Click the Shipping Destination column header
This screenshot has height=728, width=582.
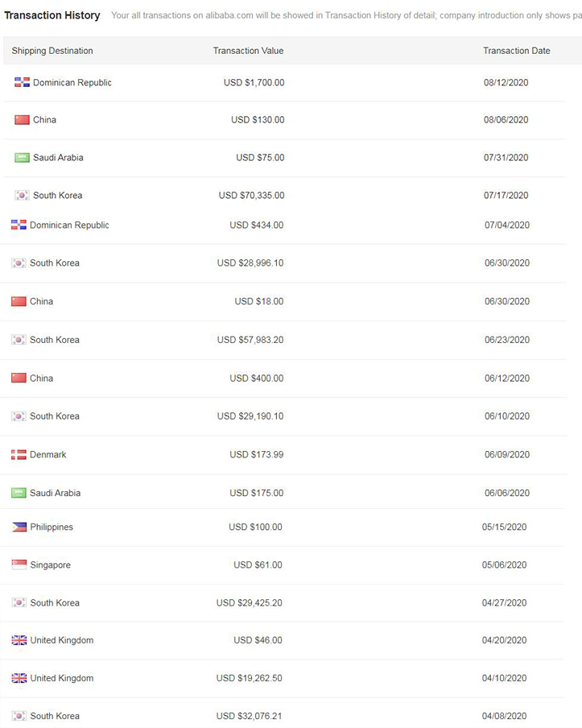tap(52, 51)
